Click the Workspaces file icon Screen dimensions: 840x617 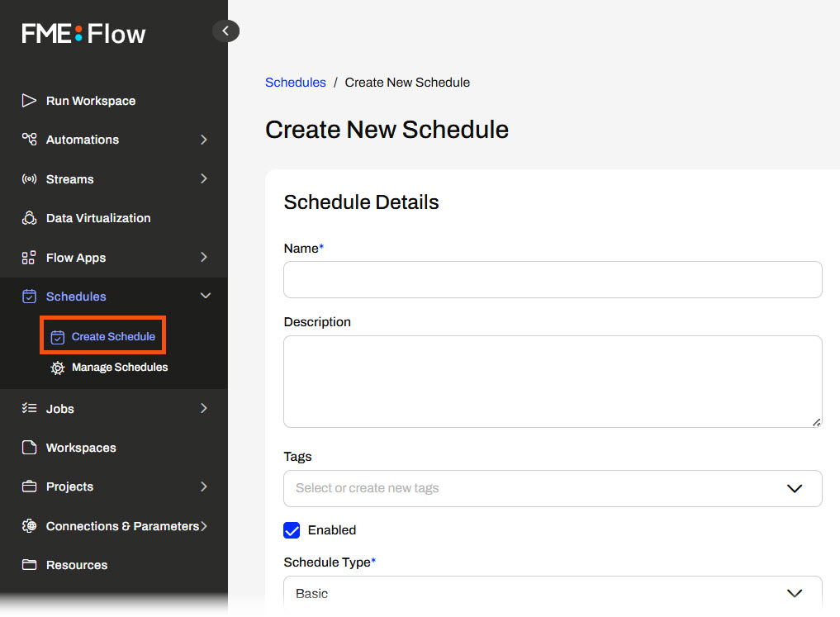coord(29,448)
